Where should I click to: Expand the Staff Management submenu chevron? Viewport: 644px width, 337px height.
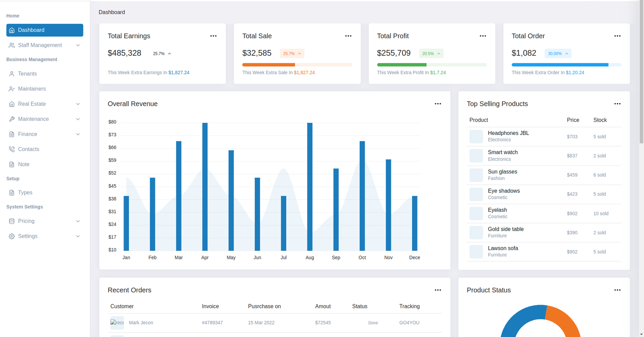point(78,45)
